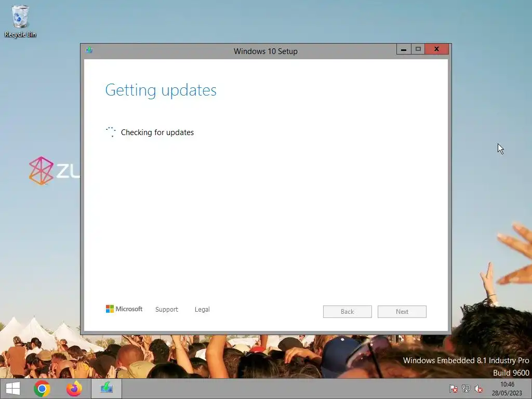
Task: Click the 'Getting updates' heading
Action: click(x=161, y=90)
